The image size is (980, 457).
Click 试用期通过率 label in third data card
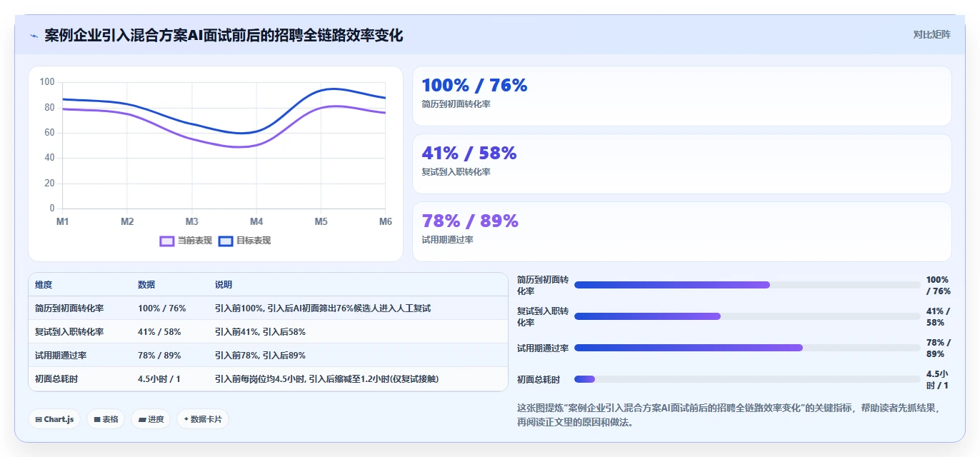tap(448, 240)
